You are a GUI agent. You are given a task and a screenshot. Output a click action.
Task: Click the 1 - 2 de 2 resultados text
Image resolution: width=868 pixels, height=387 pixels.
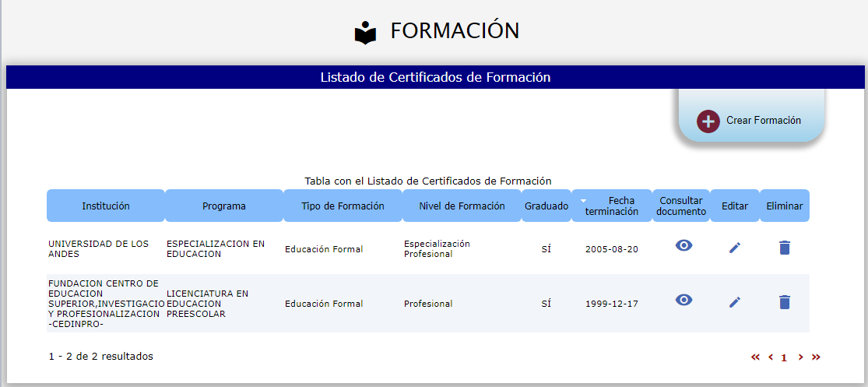(x=100, y=357)
